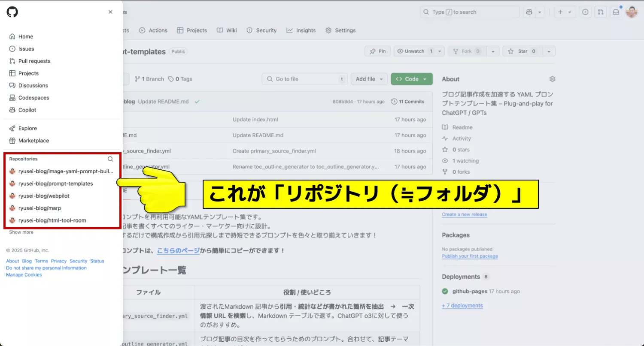
Task: Open the create new plus menu
Action: (564, 12)
